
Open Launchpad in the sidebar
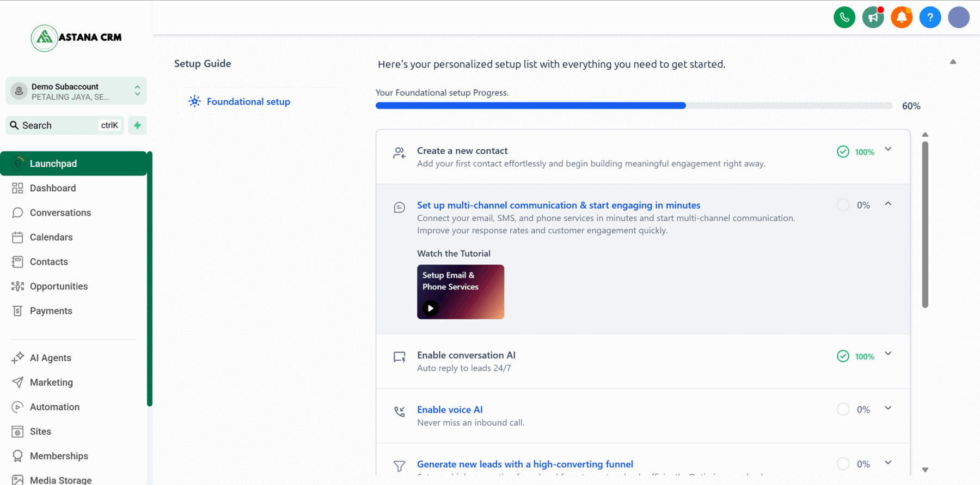(x=73, y=163)
